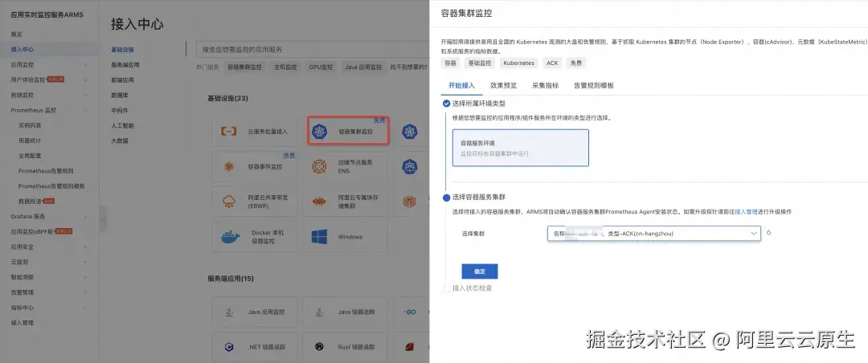Select the 大数据 category
The width and height of the screenshot is (868, 363).
(x=120, y=141)
